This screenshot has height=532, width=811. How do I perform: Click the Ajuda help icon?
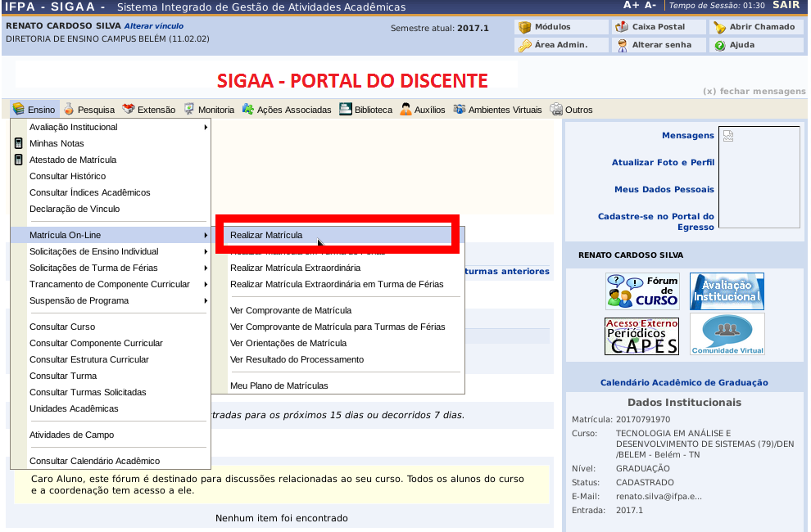pos(719,46)
